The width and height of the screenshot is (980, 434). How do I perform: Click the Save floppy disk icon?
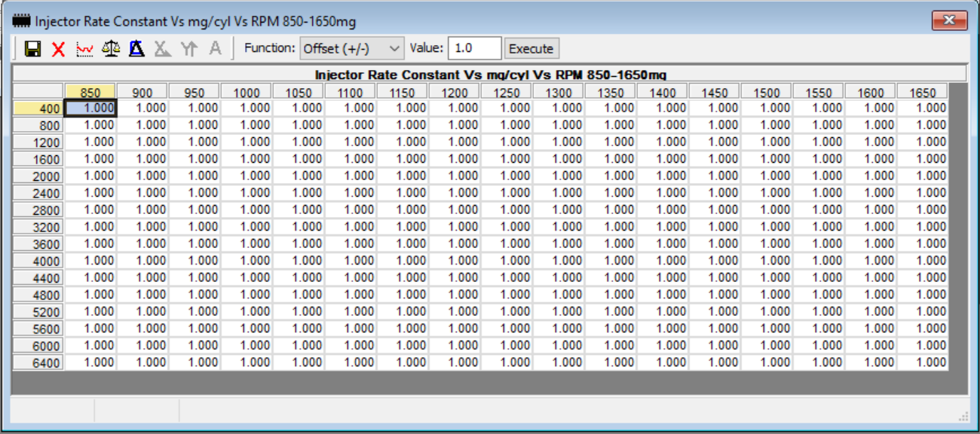click(x=32, y=49)
